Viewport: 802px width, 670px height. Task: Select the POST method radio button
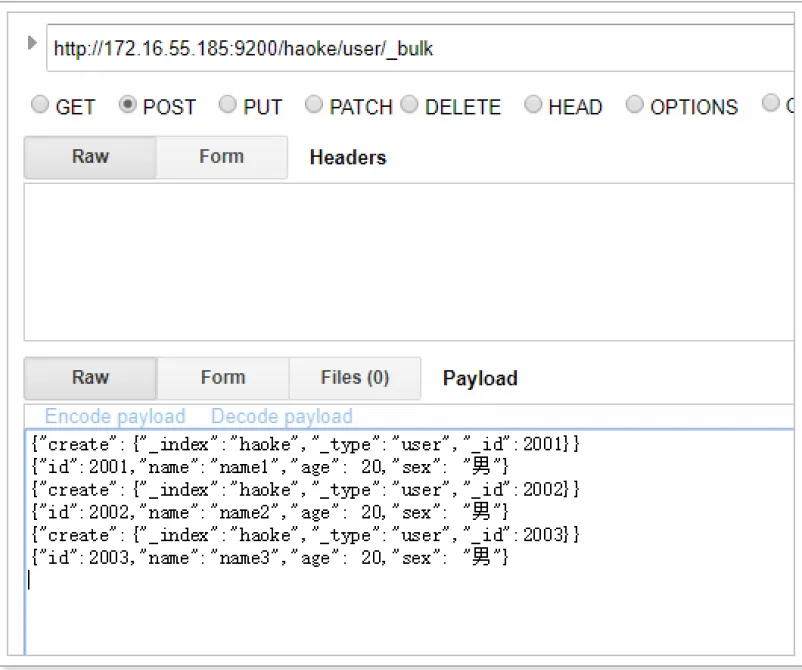(x=127, y=104)
